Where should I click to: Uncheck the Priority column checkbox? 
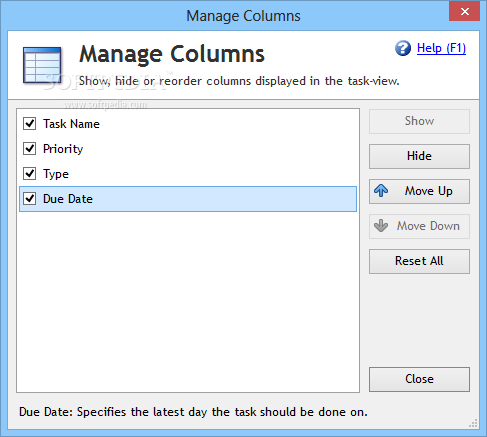[x=30, y=149]
